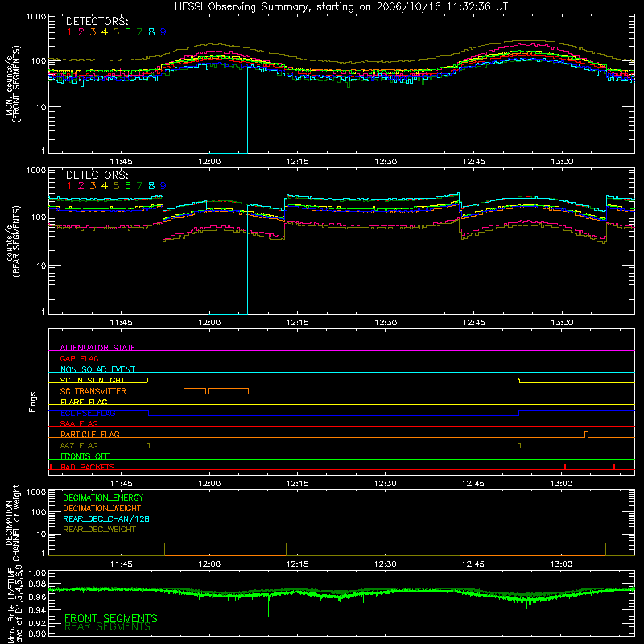Click the DECIMATION_ENERGY legend entry
Screen dimensions: 644x644
103,497
